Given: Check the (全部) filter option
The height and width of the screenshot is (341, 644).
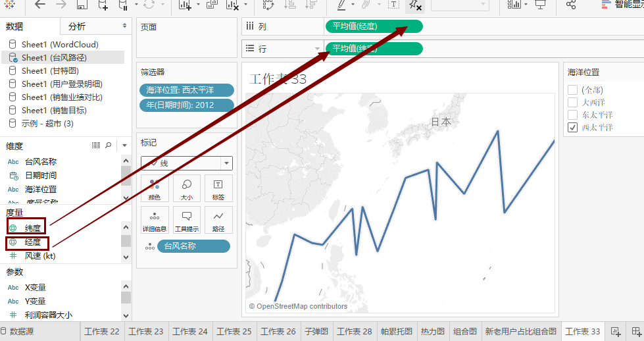Looking at the screenshot, I should (x=572, y=90).
